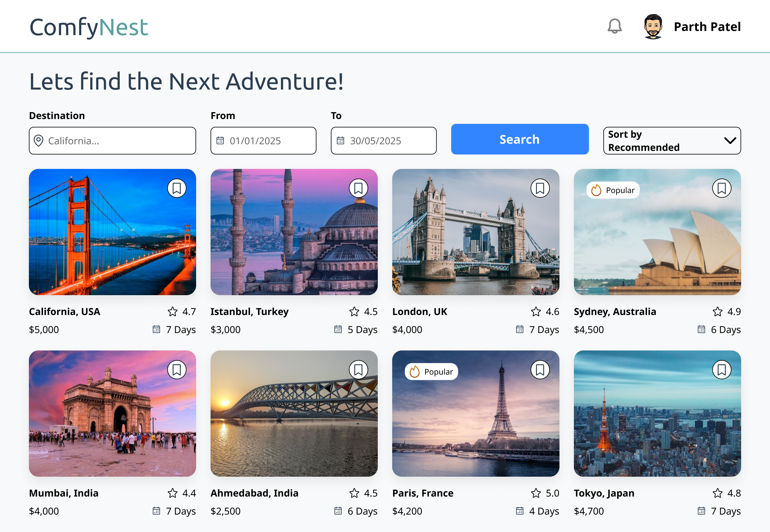Open the Mumbai, India listing title
Screen dimensions: 770x532
click(x=64, y=493)
